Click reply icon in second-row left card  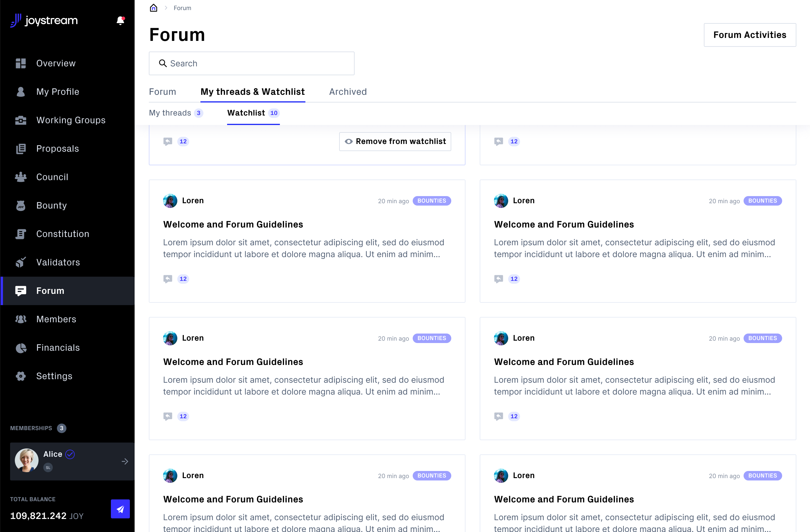tap(168, 279)
